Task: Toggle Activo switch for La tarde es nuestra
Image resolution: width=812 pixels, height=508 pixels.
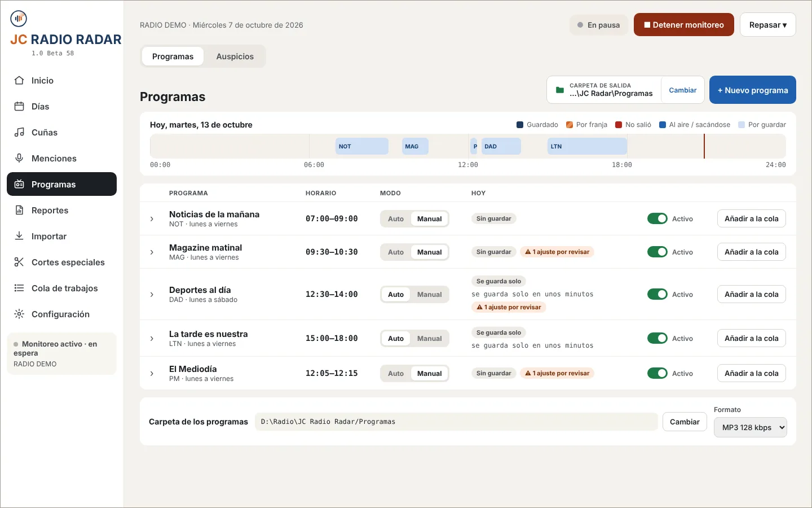Action: coord(657,339)
